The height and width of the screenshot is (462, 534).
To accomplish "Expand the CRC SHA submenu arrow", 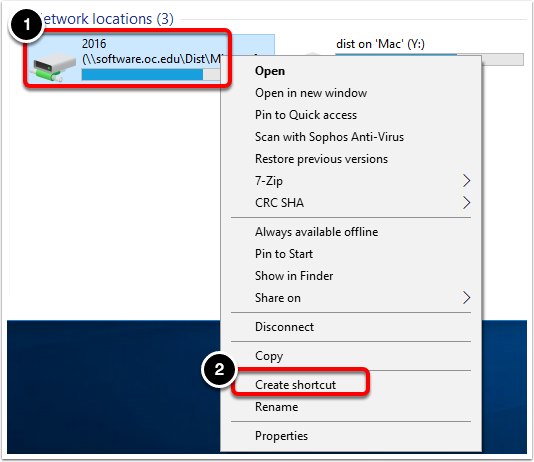I will pyautogui.click(x=466, y=203).
